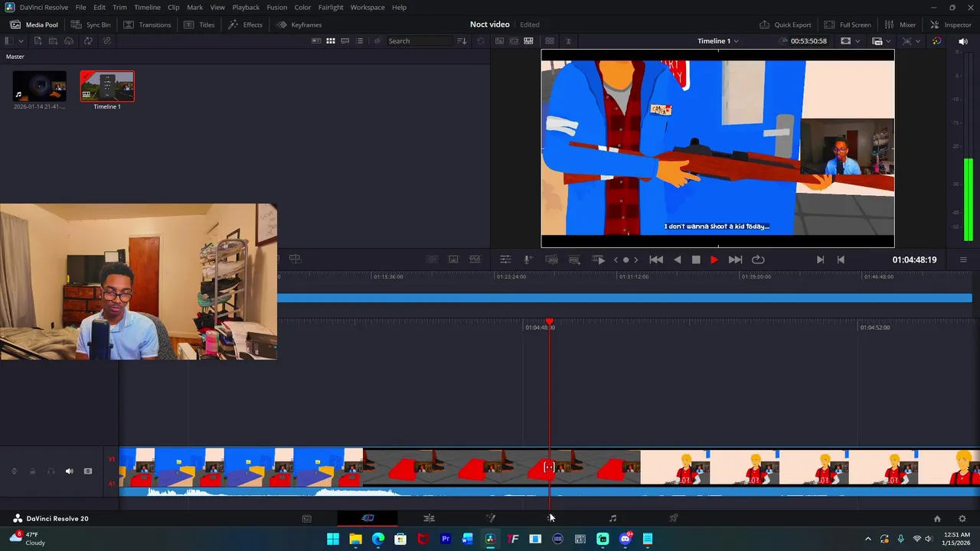Click the Quick Export button

click(785, 24)
